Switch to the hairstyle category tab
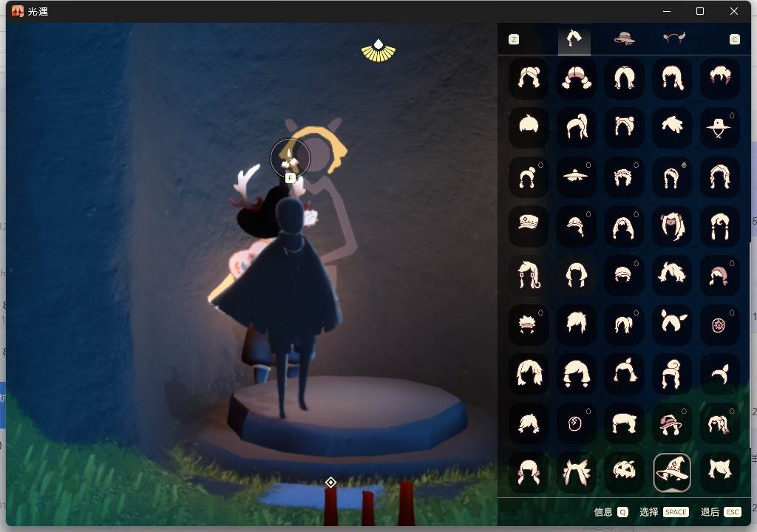The image size is (757, 532). [x=574, y=39]
